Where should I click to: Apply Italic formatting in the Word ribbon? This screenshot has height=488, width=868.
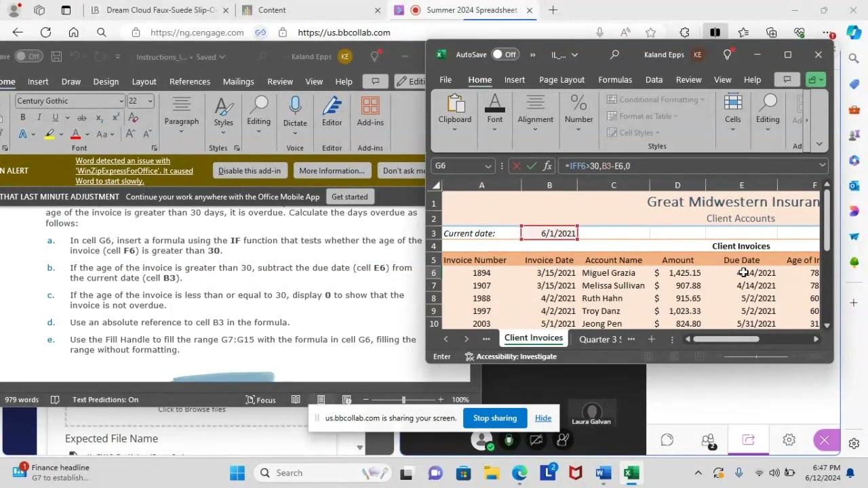tap(39, 117)
